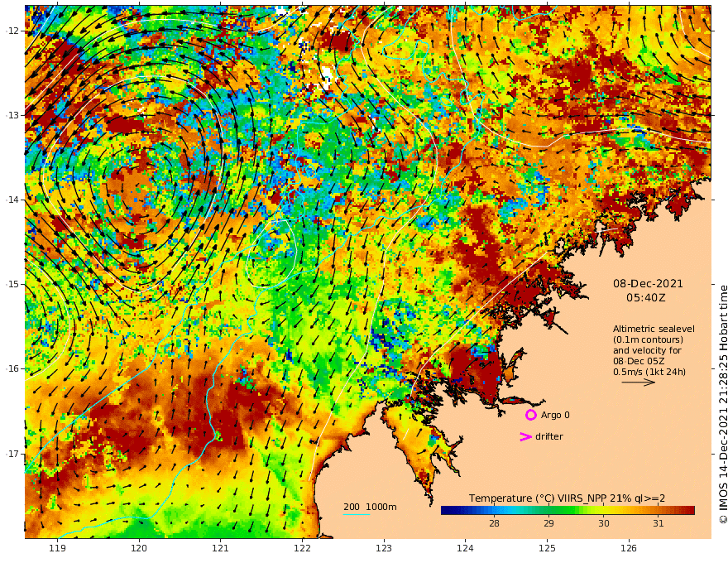This screenshot has width=728, height=563.
Task: Click longitude label 120 on the axis
Action: 139,548
